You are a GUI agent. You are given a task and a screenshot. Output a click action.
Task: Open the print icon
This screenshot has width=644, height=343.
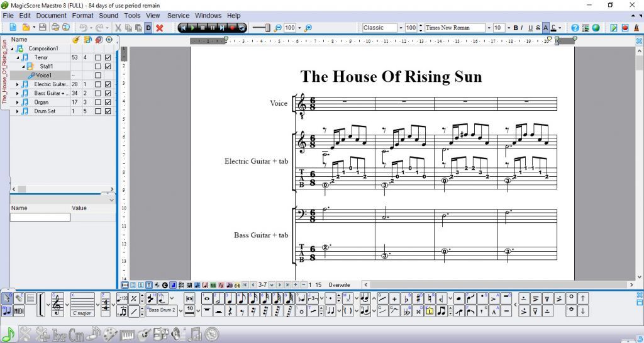[x=55, y=28]
